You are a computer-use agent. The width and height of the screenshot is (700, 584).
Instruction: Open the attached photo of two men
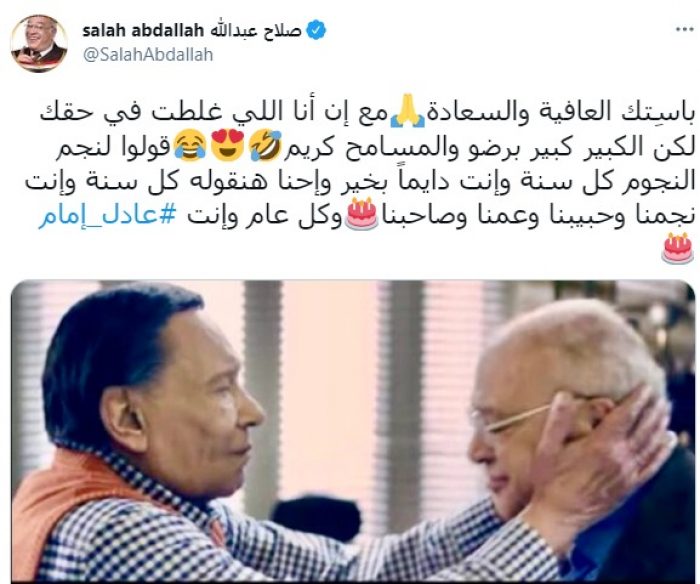353,431
